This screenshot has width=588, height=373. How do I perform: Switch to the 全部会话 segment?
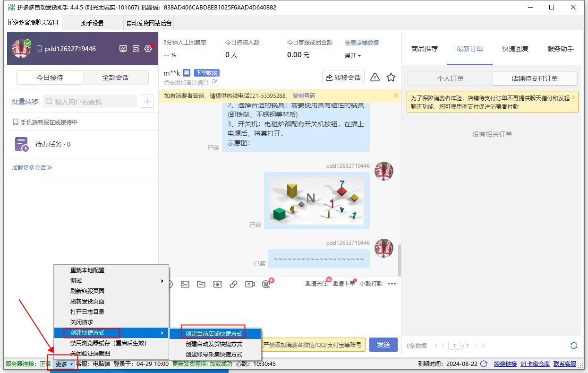tap(116, 78)
